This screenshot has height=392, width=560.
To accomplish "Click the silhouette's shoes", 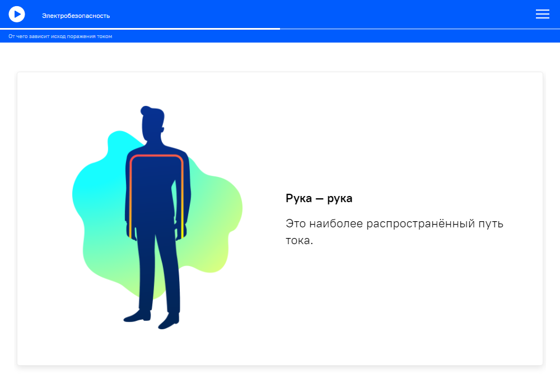I will pyautogui.click(x=138, y=317).
